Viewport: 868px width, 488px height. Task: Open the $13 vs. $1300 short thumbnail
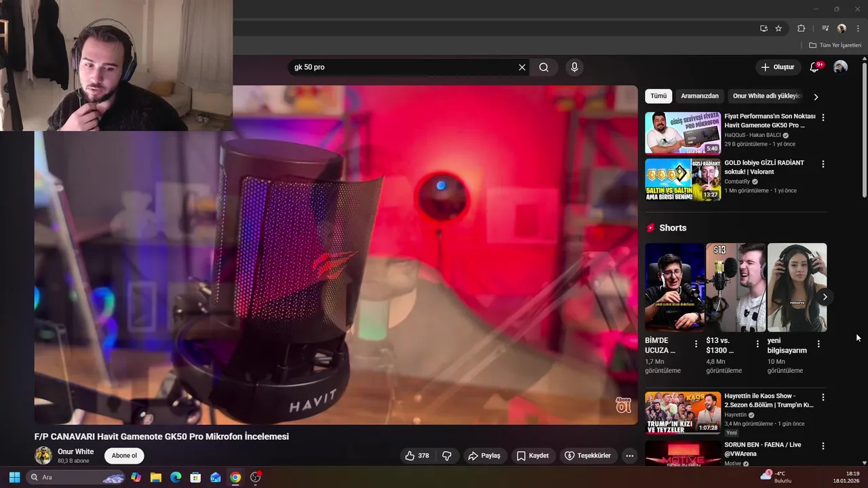pyautogui.click(x=736, y=287)
